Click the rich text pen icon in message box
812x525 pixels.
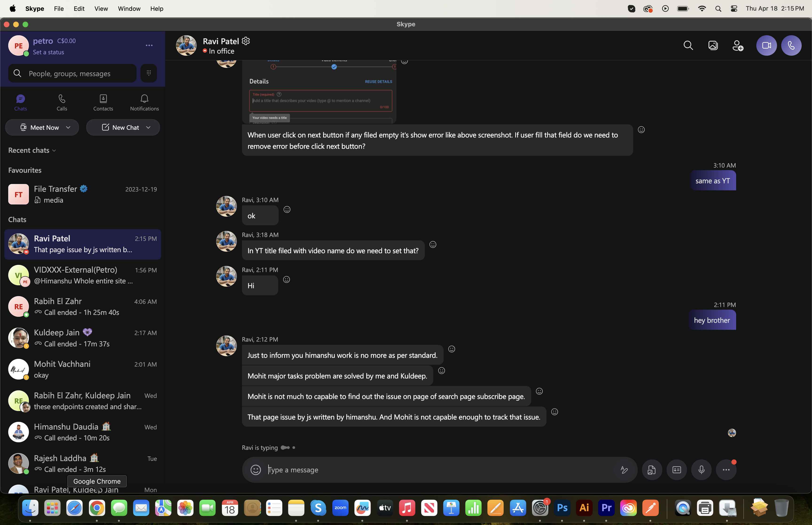tap(624, 470)
